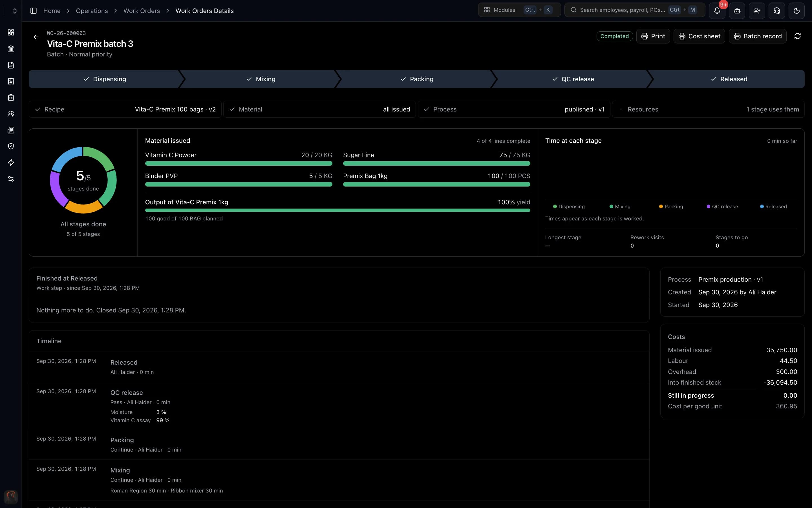The image size is (812, 508).
Task: Open the AI assistant bot icon
Action: tap(737, 10)
